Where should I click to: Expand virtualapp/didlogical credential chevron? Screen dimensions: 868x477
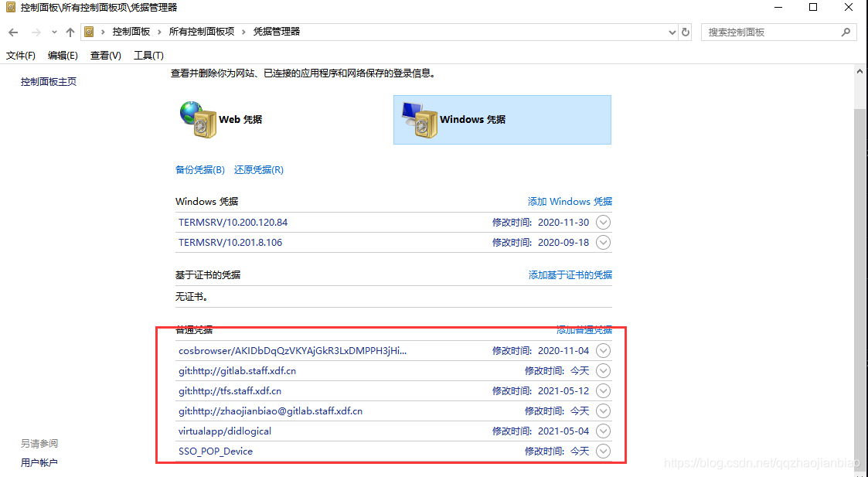604,431
